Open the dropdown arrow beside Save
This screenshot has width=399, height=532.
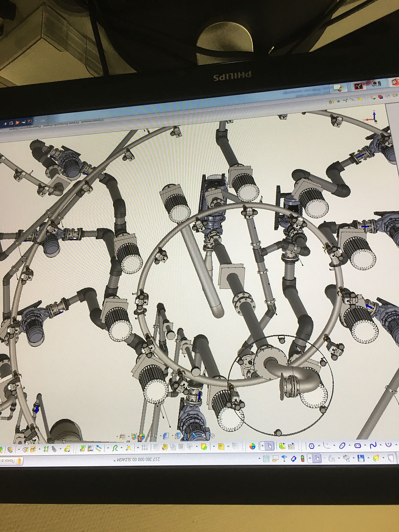(355, 458)
